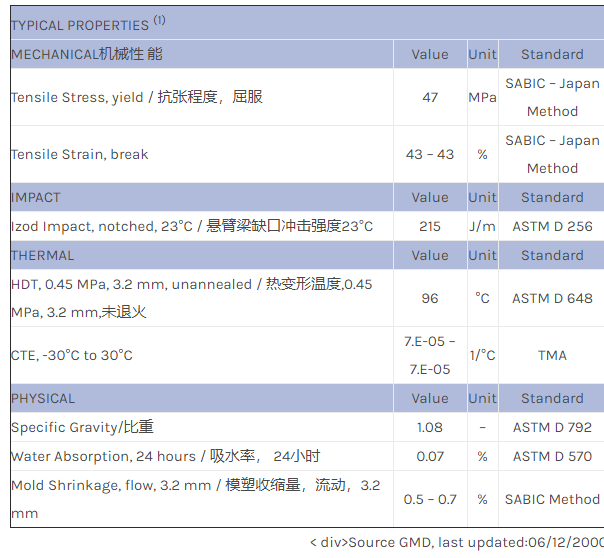604x558 pixels.
Task: Click the HDT, 0.45 MPa row label
Action: 191,298
